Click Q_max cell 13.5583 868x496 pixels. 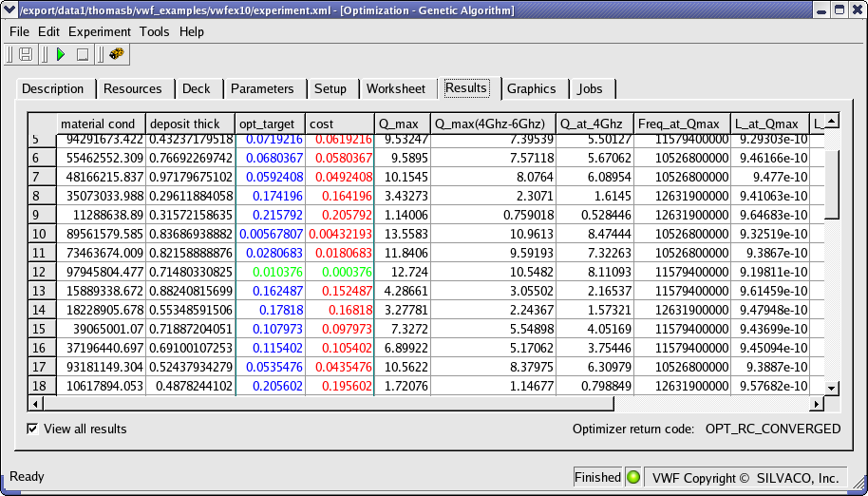click(x=403, y=234)
